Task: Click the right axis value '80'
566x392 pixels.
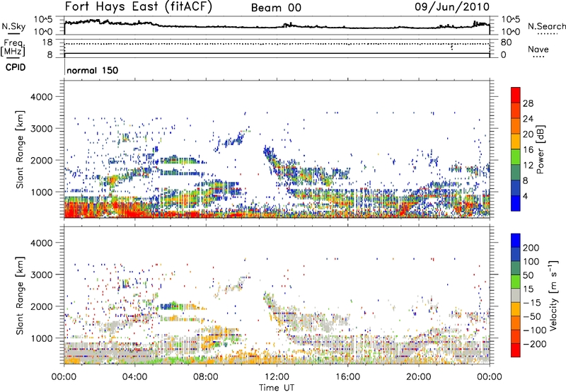Action: point(506,42)
